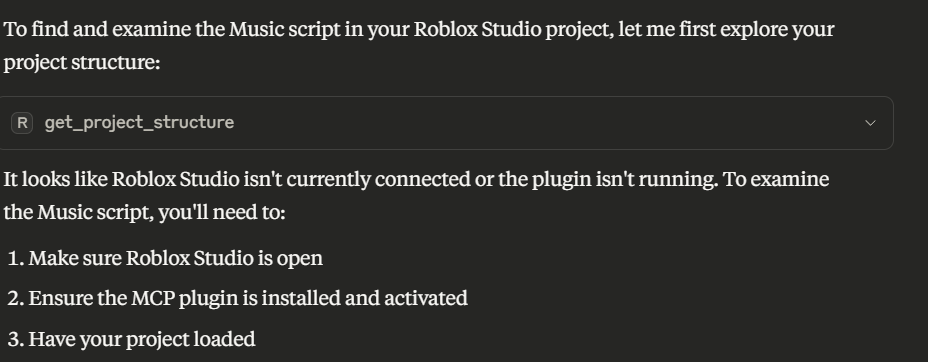Click the list item "Ensure the MCP plugin is installed"

248,298
